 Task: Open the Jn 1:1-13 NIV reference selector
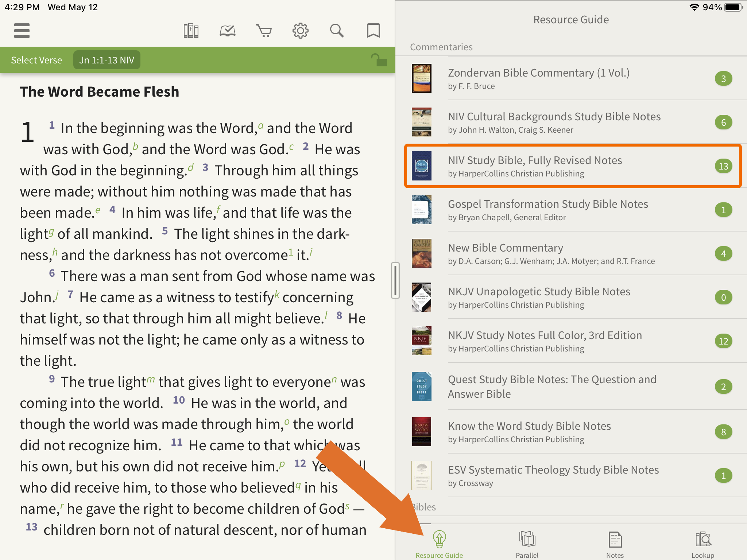(107, 60)
